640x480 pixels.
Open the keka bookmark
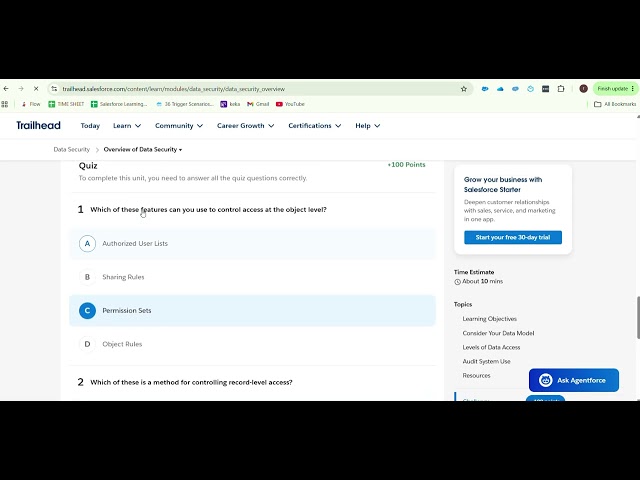pos(230,104)
